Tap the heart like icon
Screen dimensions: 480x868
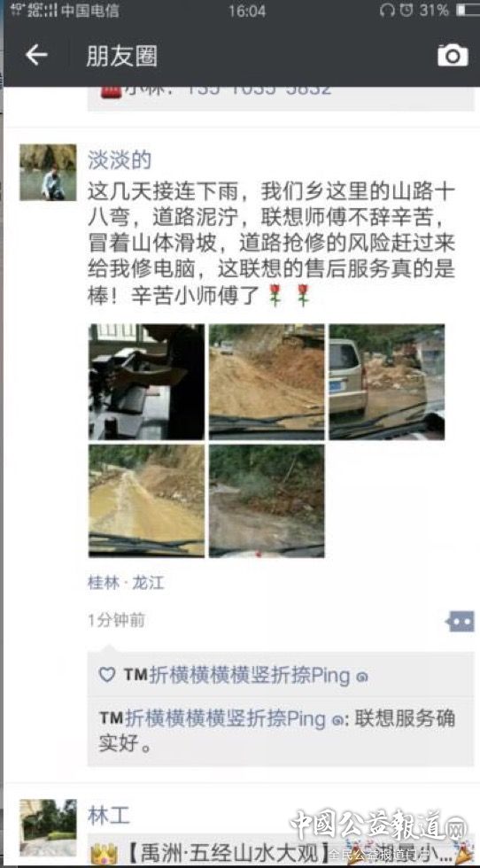106,674
